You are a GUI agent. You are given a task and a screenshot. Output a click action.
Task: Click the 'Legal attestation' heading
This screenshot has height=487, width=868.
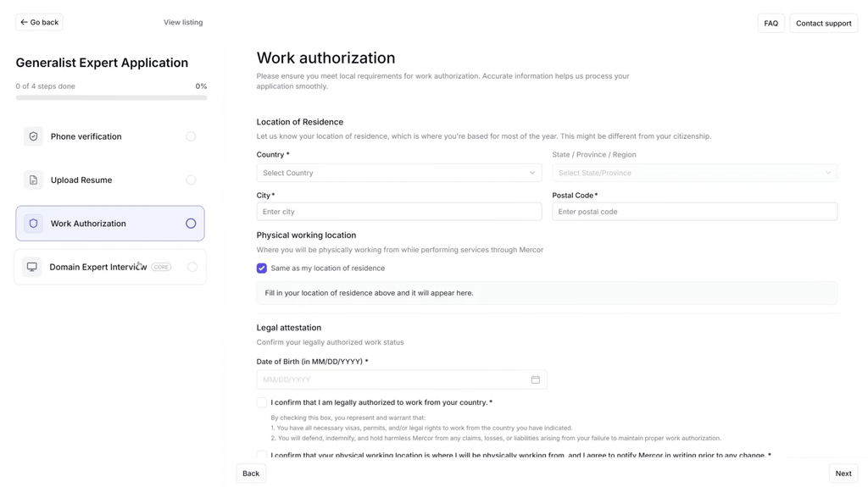(288, 328)
